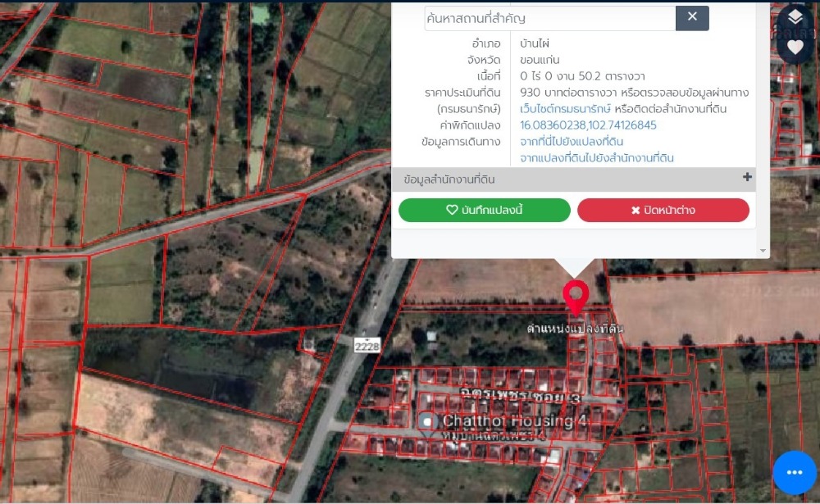Click the route 2228 road shield
Image resolution: width=820 pixels, height=504 pixels.
tap(367, 346)
